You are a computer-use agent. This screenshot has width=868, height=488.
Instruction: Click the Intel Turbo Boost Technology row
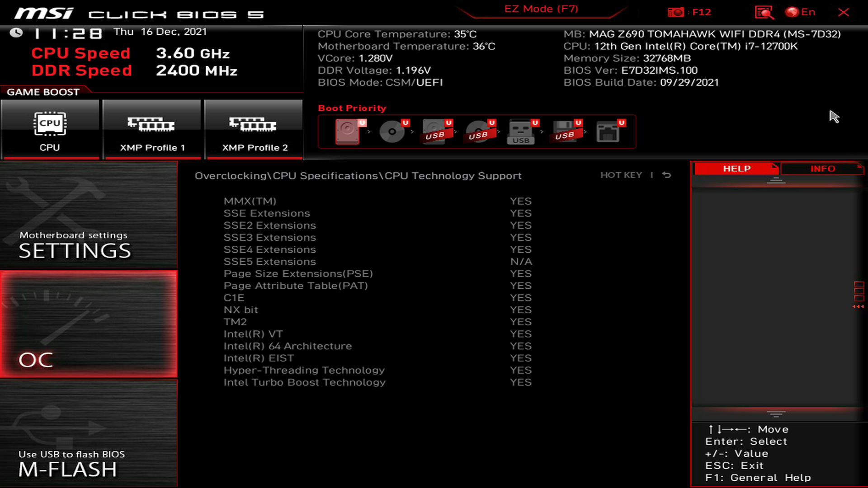click(377, 382)
